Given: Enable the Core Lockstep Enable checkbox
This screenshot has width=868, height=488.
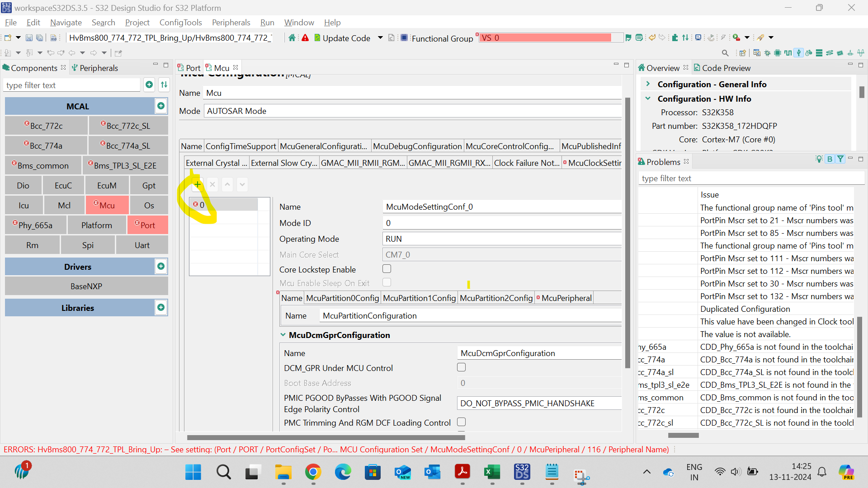Looking at the screenshot, I should 387,269.
